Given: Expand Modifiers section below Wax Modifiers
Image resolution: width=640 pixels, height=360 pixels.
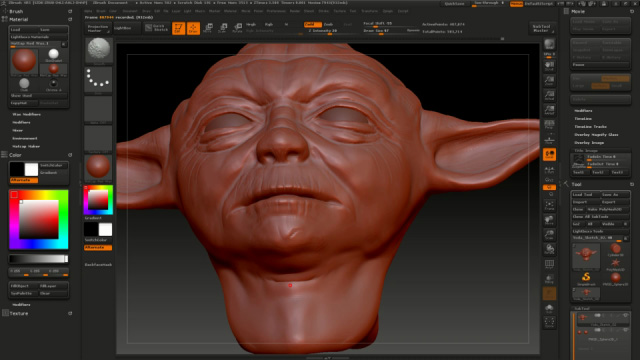Looking at the screenshot, I should [x=21, y=122].
